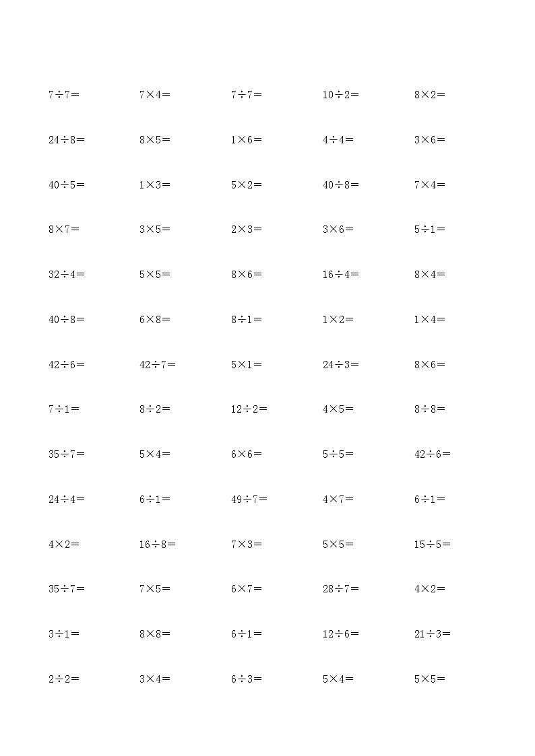Click the 6×8= multiplication problem
The image size is (535, 756).
[x=154, y=320]
